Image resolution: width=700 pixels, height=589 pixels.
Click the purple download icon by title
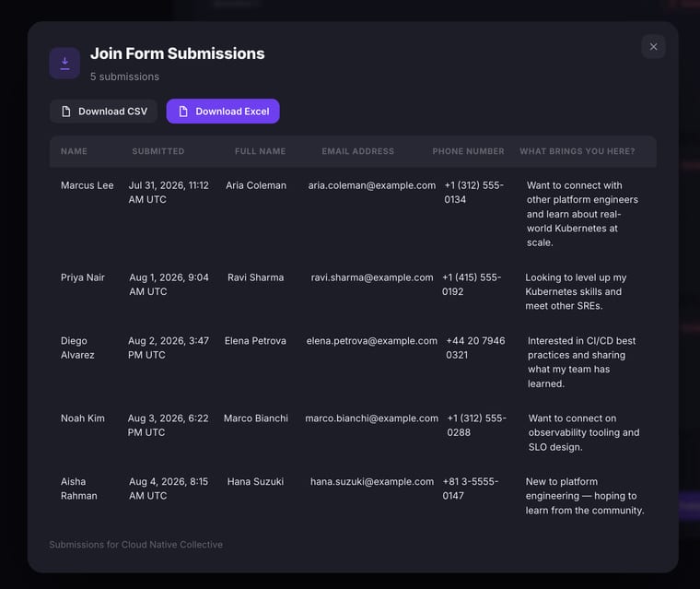tap(64, 63)
